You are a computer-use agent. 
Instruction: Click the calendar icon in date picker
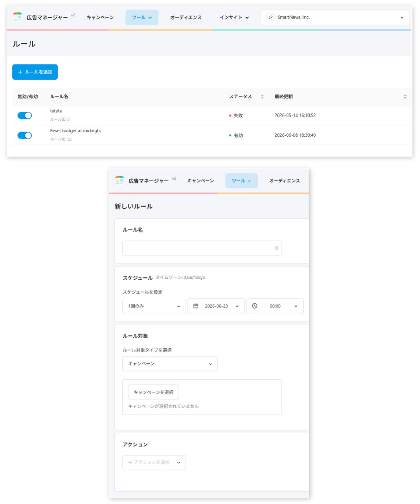pos(195,306)
